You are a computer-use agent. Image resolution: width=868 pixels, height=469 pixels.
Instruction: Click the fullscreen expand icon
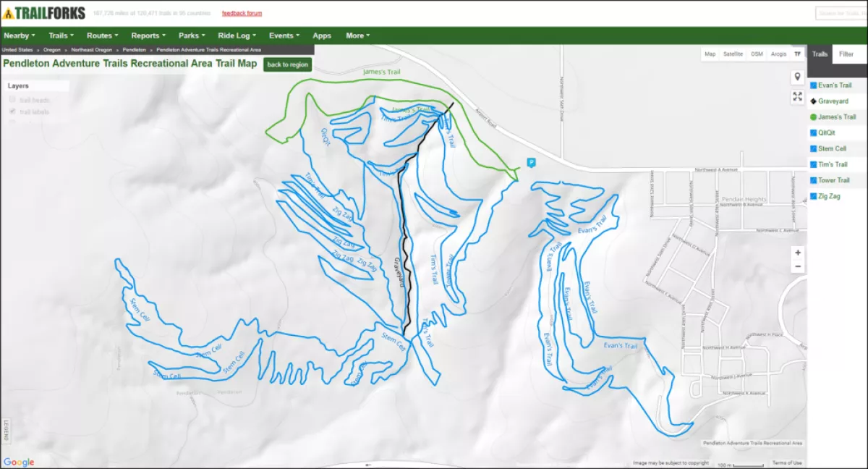[798, 97]
